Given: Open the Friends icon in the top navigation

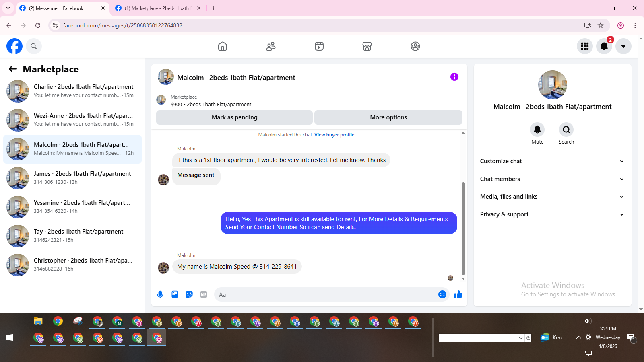Looking at the screenshot, I should coord(271,46).
